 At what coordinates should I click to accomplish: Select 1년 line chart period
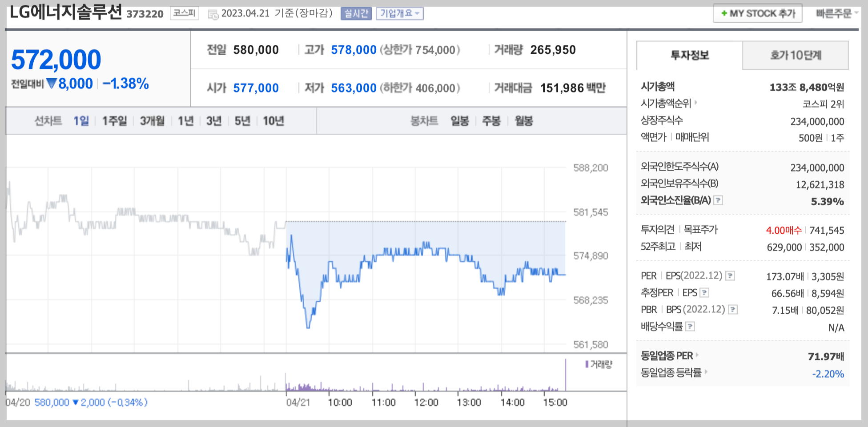tap(185, 121)
